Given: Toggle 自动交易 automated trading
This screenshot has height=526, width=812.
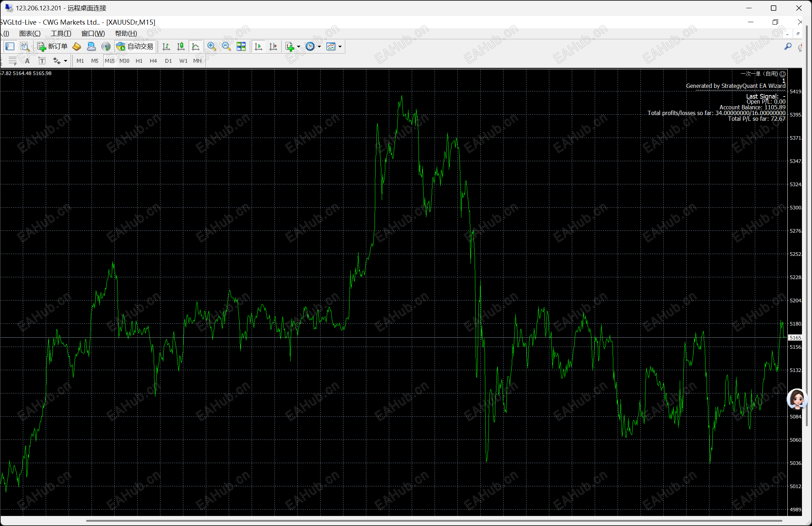Looking at the screenshot, I should pos(135,46).
